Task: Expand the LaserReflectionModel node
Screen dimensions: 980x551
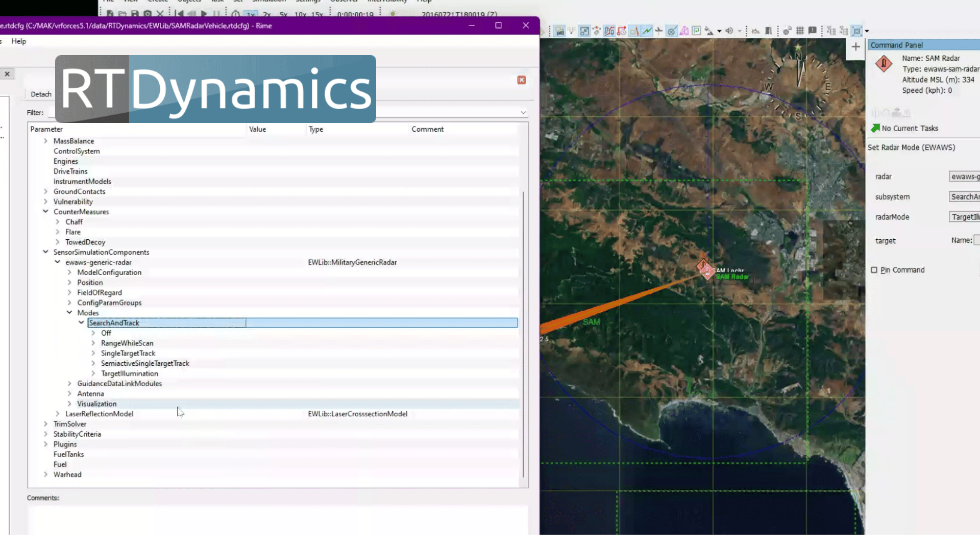Action: (57, 414)
